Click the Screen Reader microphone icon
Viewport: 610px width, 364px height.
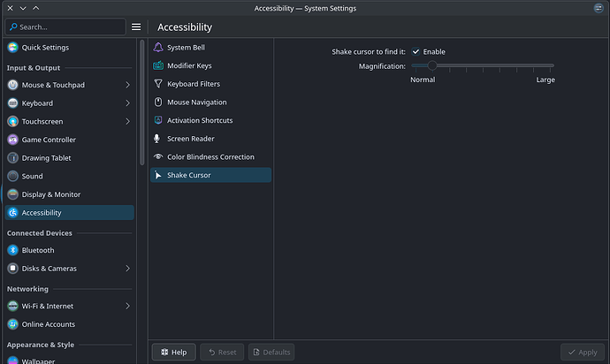coord(156,139)
